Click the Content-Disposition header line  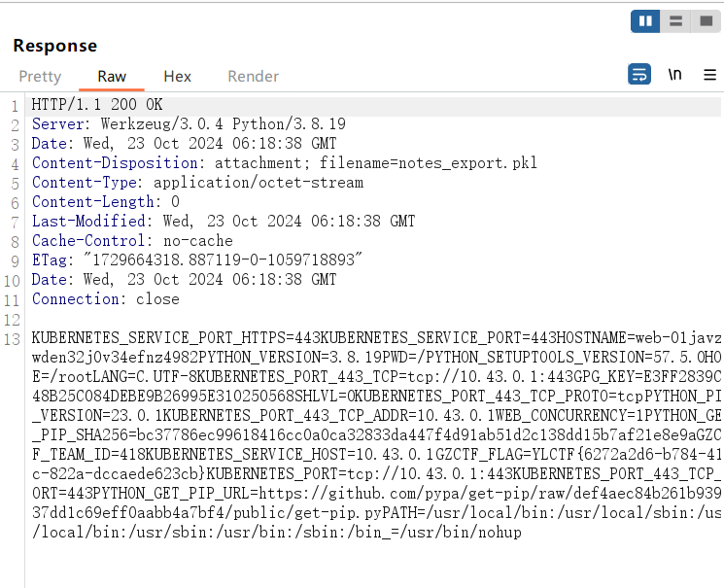click(284, 163)
